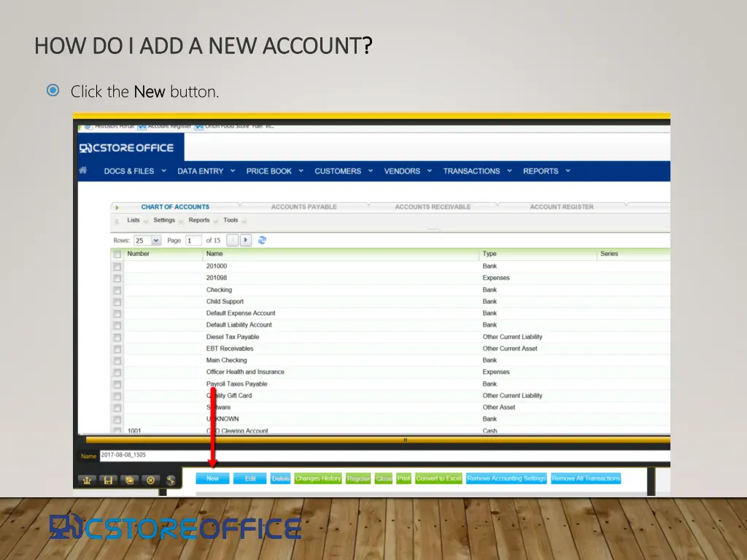Click the first icon in the dark bottom toolbar
Screen dimensions: 747x560
(87, 480)
